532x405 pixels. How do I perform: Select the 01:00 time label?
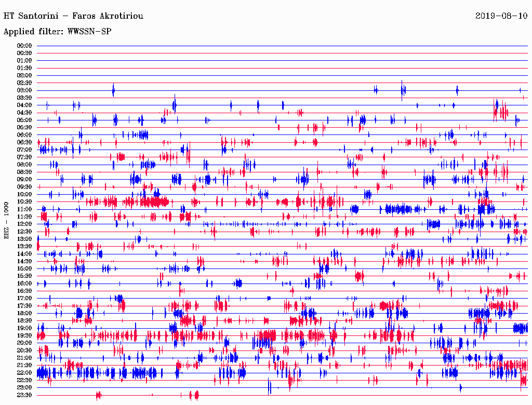(x=24, y=61)
